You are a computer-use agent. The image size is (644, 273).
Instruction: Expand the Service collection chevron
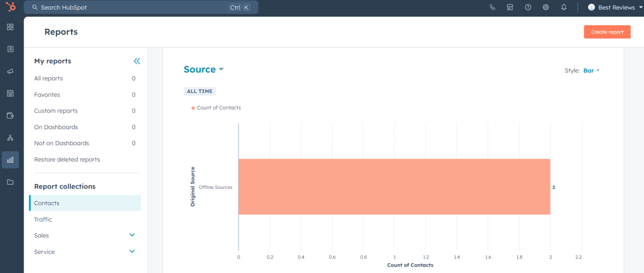coord(132,251)
